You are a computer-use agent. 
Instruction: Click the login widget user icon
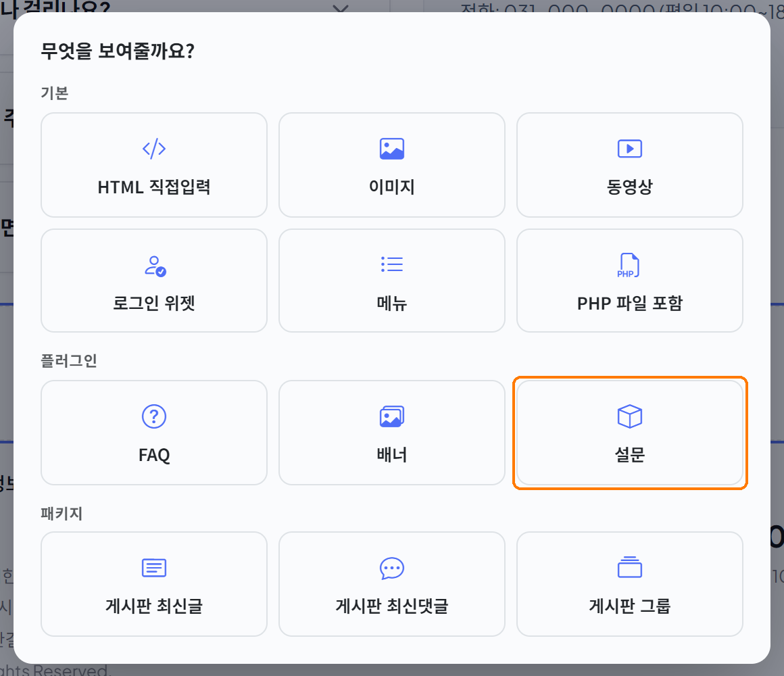(x=155, y=266)
